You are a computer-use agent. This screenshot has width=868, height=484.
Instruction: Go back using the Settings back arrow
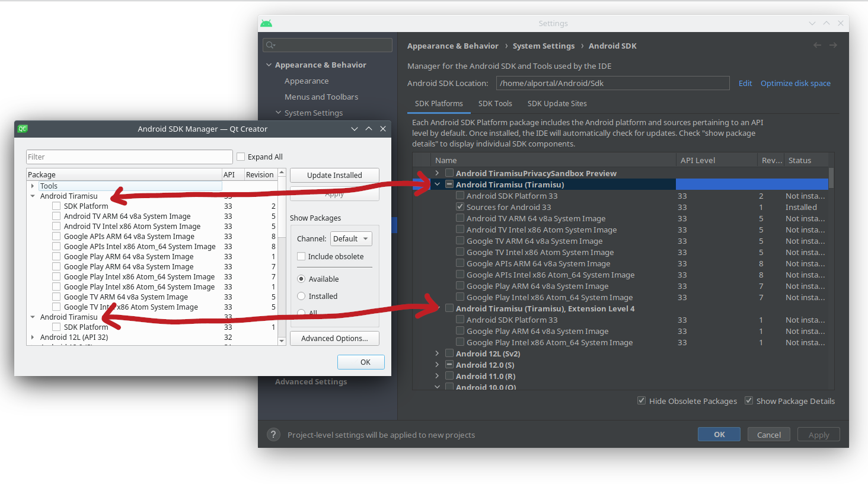pyautogui.click(x=818, y=46)
